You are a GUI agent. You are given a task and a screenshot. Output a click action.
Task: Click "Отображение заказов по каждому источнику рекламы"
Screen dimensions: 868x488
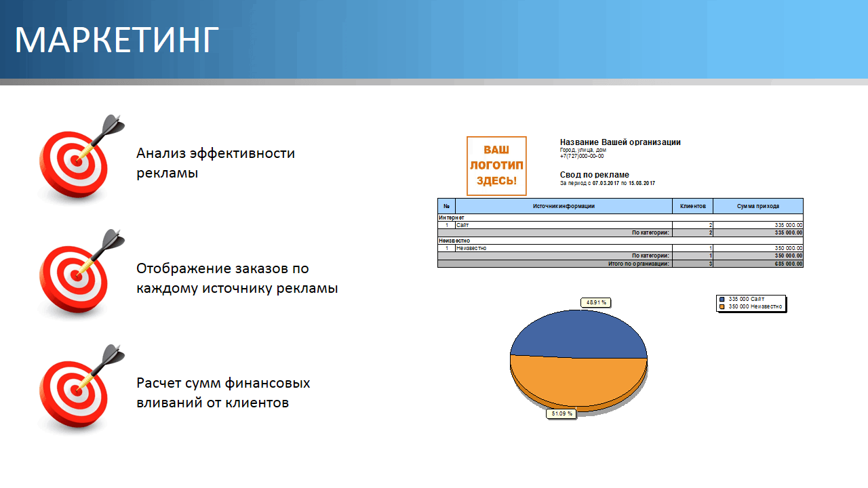coord(237,278)
